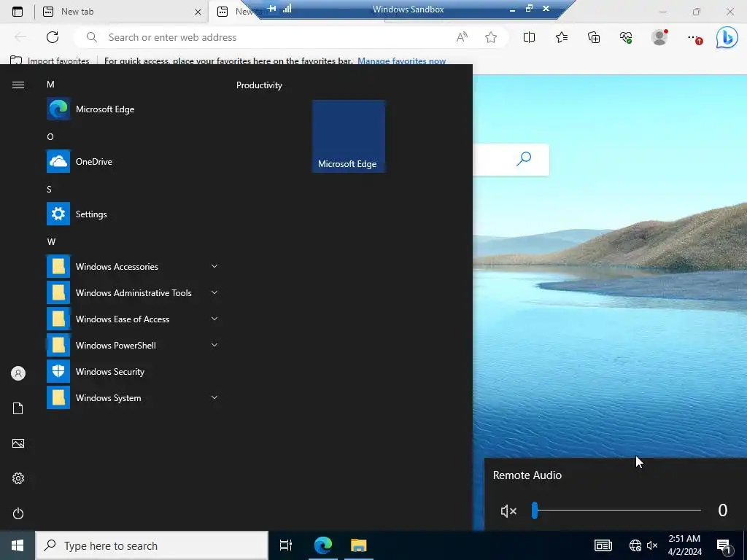Screen dimensions: 747x560
Task: Expand the Windows Accessories folder
Action: tap(133, 266)
